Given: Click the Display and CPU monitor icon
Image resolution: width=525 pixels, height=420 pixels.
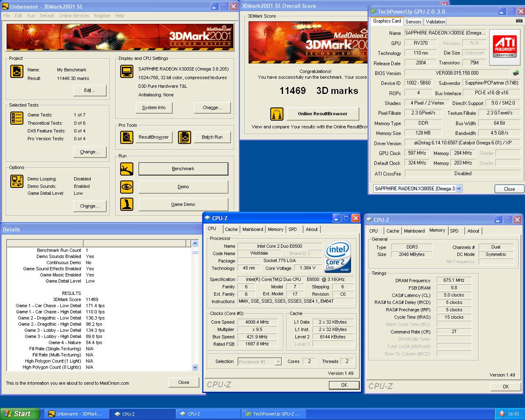Looking at the screenshot, I should pos(127,71).
